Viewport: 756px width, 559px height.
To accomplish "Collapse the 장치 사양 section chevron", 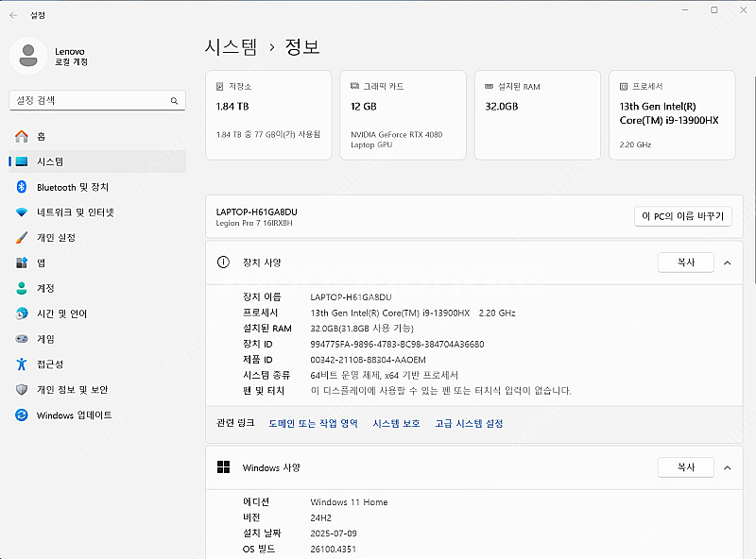I will (x=727, y=263).
